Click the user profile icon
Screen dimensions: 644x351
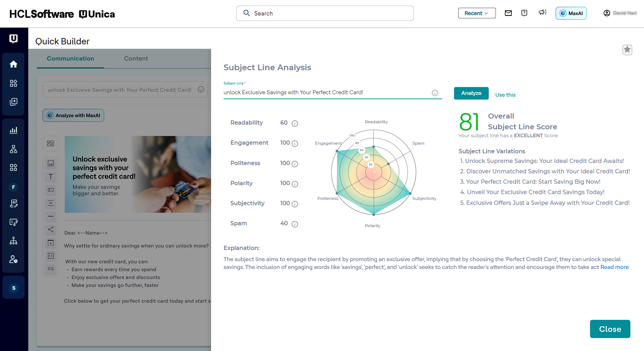607,13
